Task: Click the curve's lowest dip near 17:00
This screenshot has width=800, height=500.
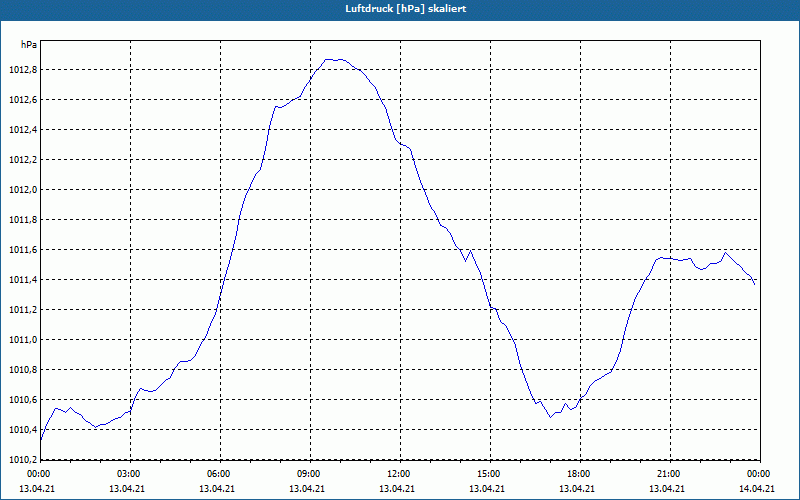Action: [x=551, y=417]
